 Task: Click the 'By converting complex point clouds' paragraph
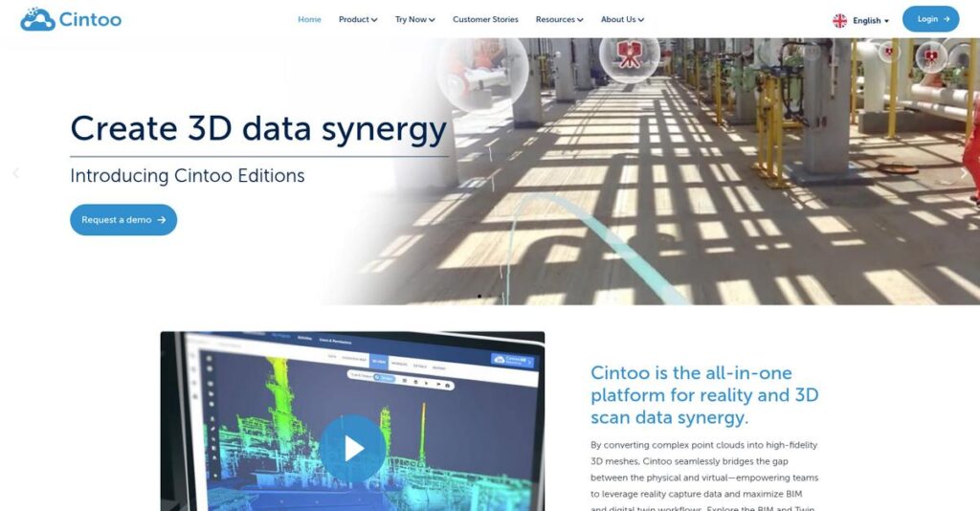tap(704, 477)
